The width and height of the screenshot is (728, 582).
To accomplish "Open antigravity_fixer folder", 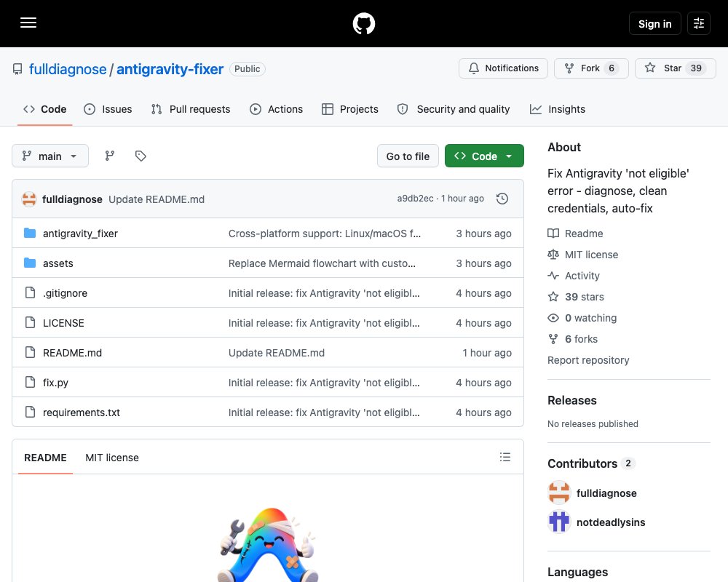I will click(80, 234).
